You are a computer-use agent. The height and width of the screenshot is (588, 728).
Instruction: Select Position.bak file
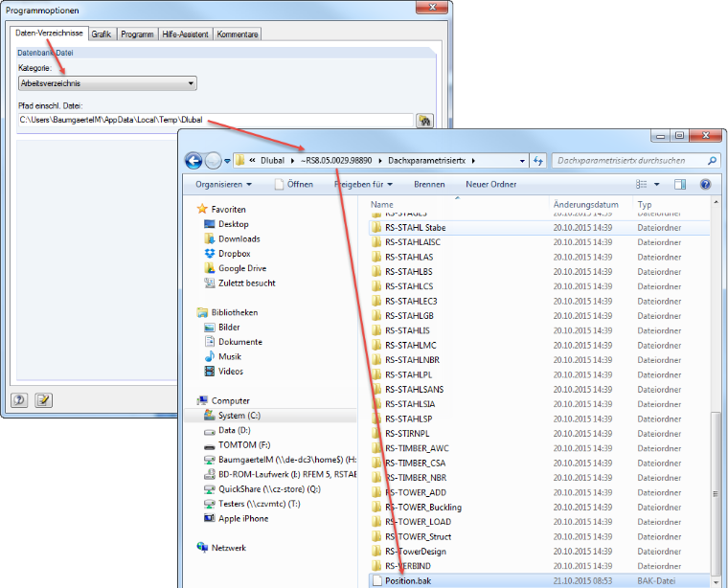[539, 581]
